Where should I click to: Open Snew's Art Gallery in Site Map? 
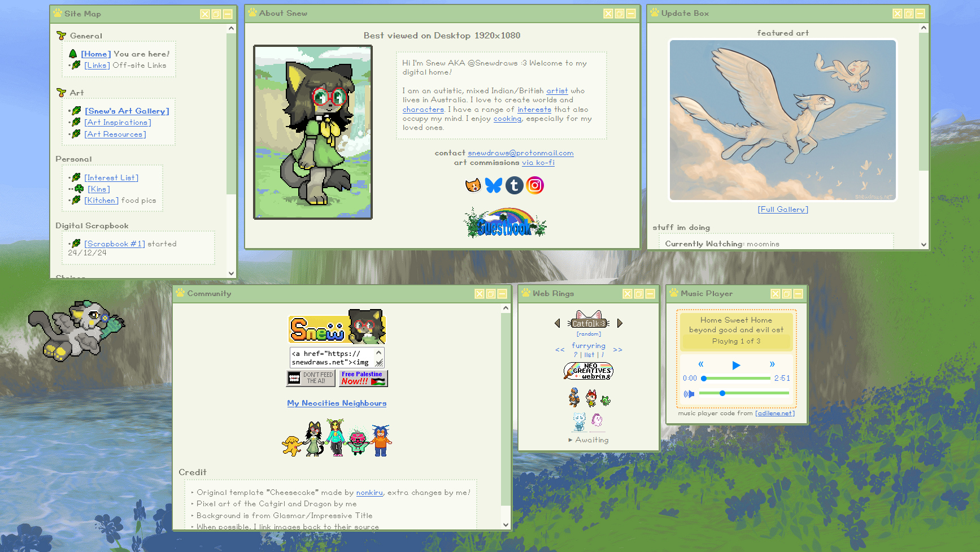127,111
